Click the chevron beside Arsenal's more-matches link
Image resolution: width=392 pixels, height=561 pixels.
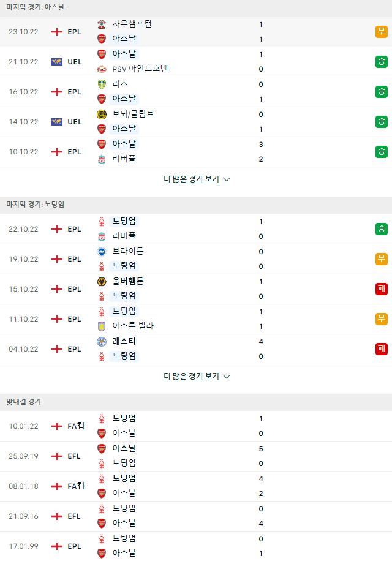(x=227, y=179)
